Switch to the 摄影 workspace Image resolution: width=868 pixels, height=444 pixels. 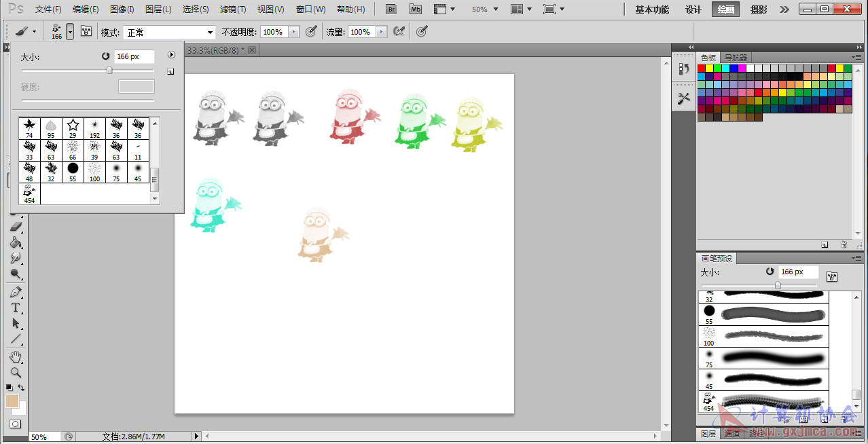759,10
